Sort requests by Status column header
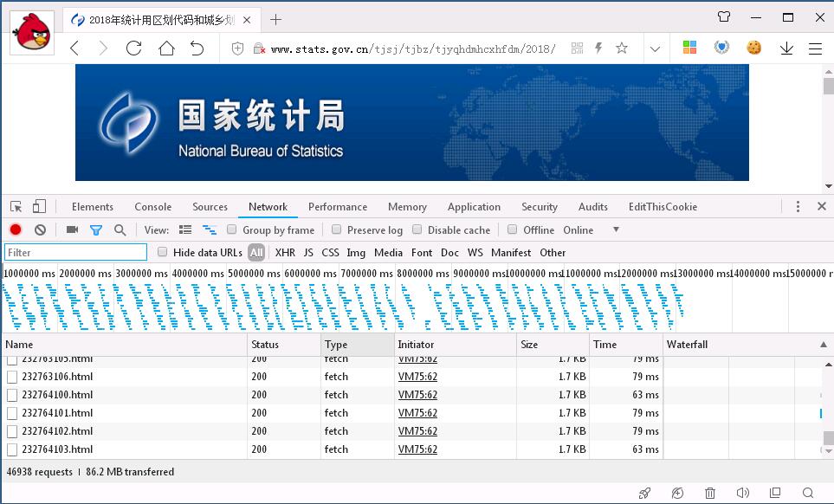Image resolution: width=834 pixels, height=504 pixels. click(x=284, y=345)
